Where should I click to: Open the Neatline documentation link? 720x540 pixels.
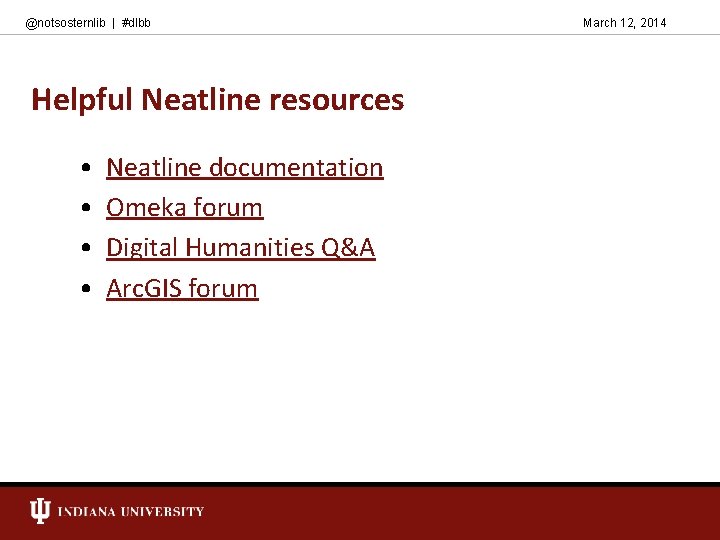coord(245,168)
